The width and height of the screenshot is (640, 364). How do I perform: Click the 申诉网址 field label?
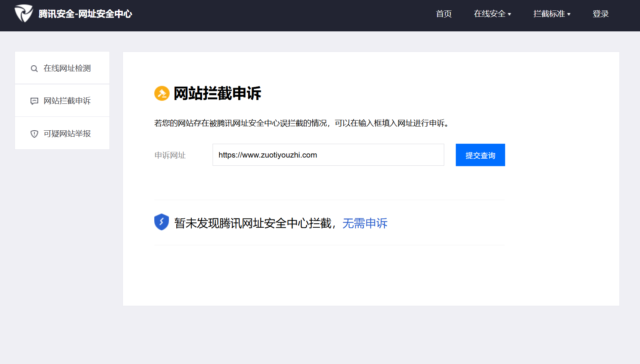(x=170, y=155)
